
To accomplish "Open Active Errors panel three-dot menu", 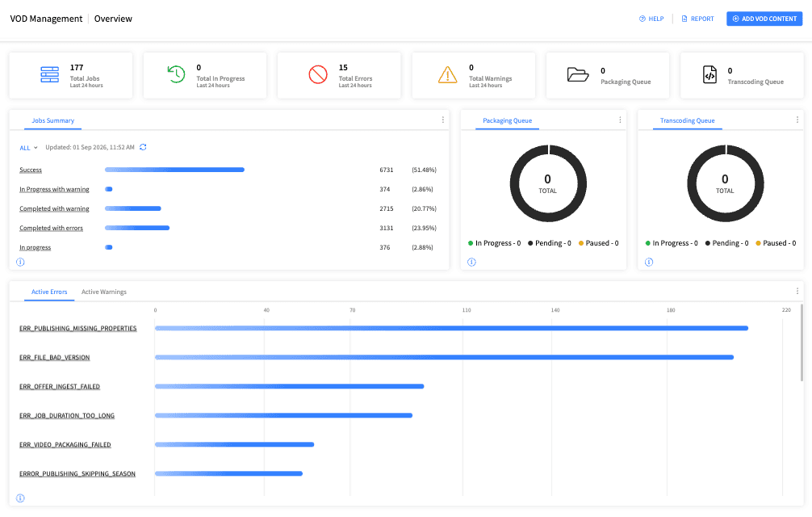I will pyautogui.click(x=797, y=291).
